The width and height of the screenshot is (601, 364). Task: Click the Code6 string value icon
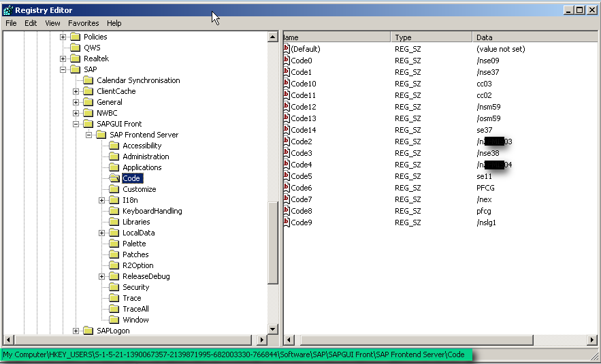(x=287, y=188)
